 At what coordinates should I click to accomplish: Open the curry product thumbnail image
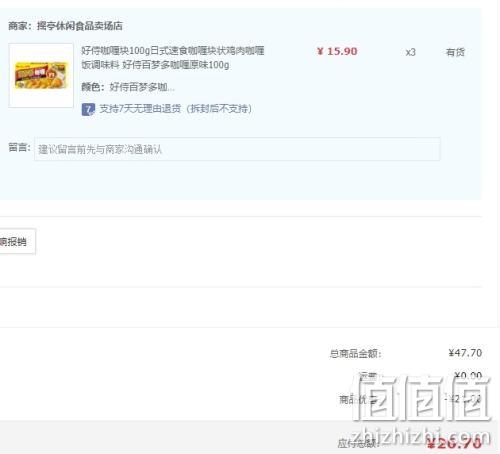click(x=41, y=75)
